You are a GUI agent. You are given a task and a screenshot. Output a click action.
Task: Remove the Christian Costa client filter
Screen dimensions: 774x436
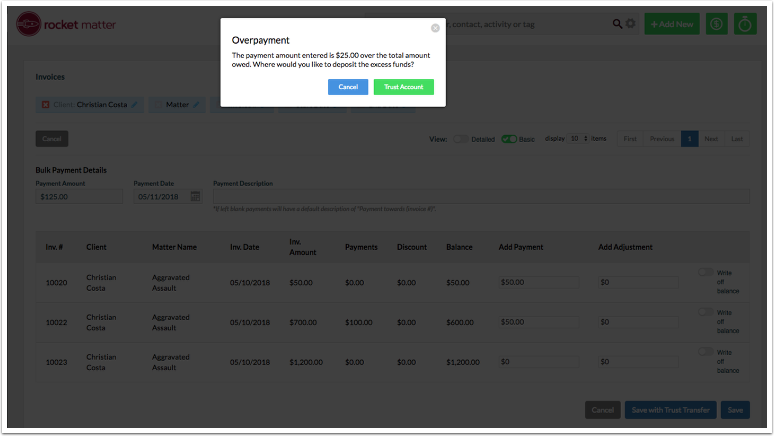45,105
